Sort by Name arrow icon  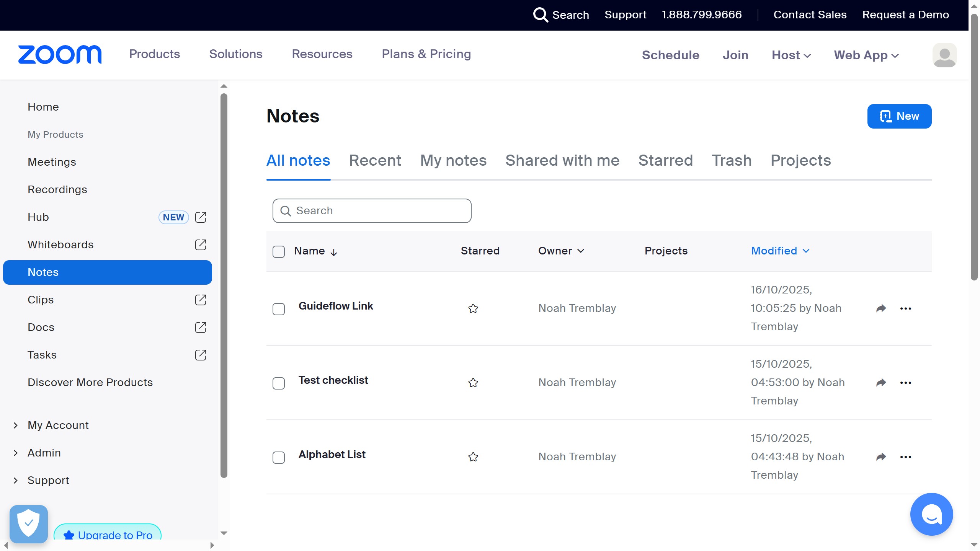pyautogui.click(x=334, y=252)
